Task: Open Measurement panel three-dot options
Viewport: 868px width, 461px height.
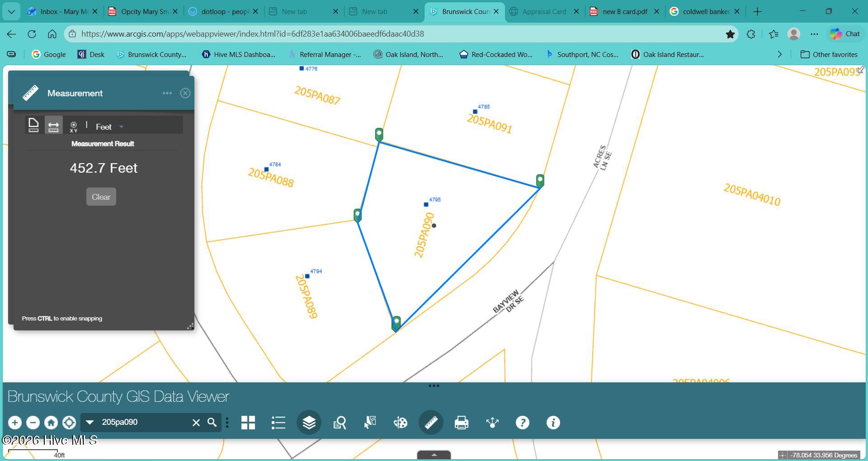Action: coord(167,93)
